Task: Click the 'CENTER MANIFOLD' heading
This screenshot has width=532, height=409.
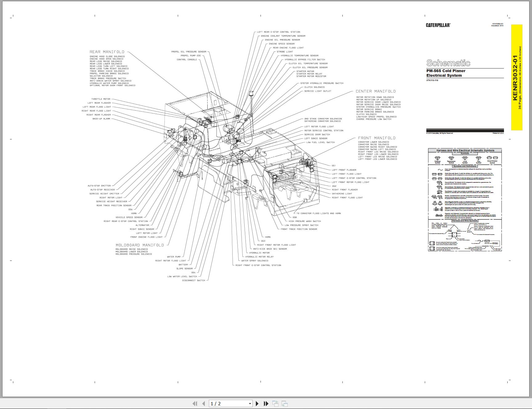Action: 376,91
